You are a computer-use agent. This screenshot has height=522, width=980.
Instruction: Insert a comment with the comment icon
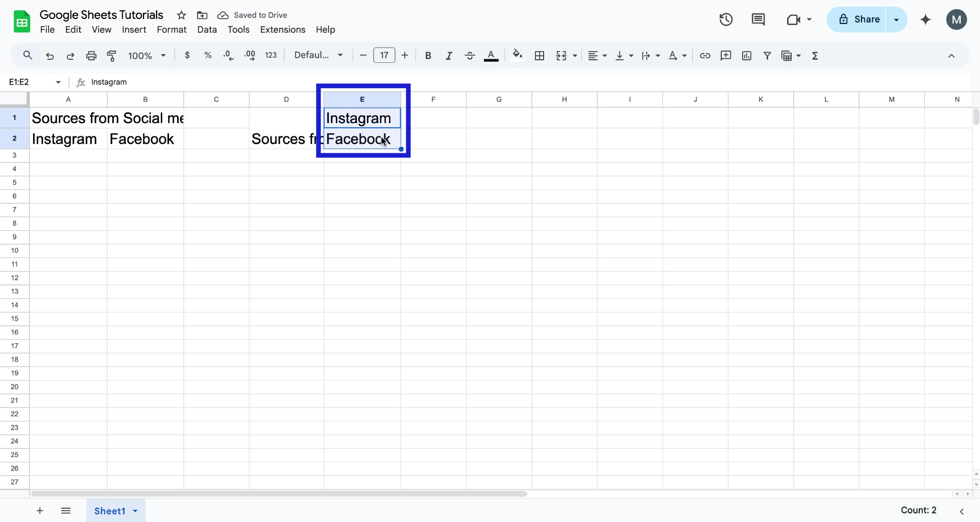click(726, 56)
